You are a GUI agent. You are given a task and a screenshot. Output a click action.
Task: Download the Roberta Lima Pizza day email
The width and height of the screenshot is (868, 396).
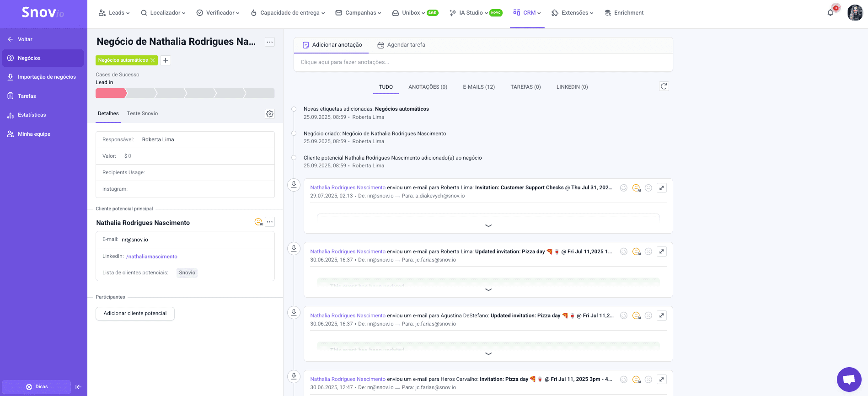click(x=294, y=249)
